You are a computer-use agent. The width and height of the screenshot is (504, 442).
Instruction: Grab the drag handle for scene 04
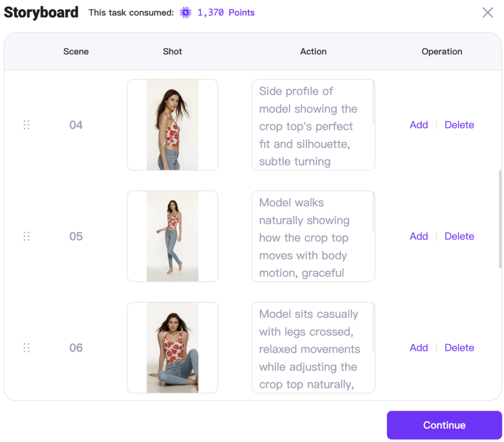point(27,125)
